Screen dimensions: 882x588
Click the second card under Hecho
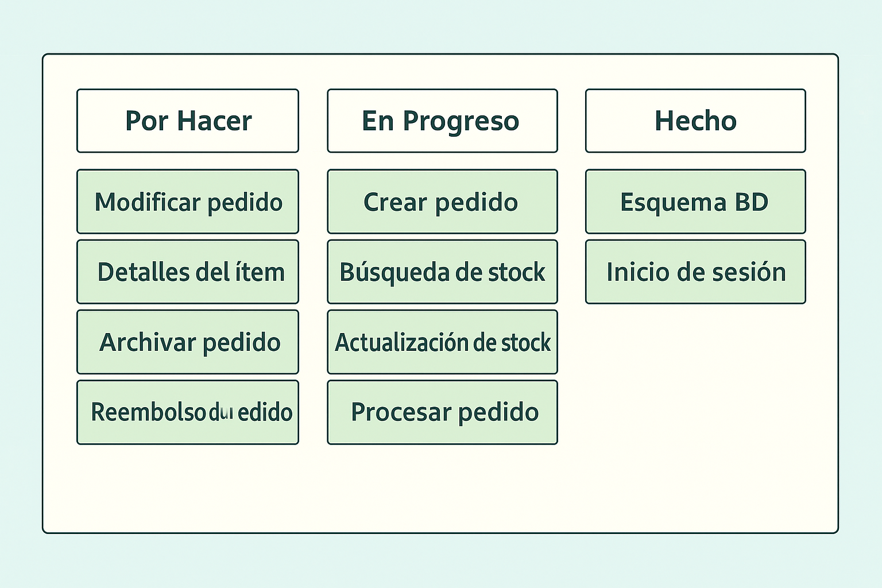[x=695, y=272]
